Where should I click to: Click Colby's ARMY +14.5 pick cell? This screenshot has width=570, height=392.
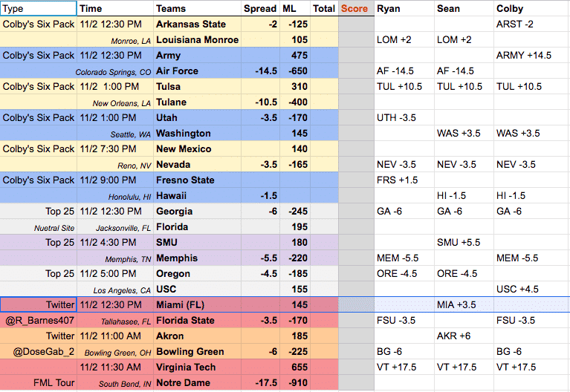(531, 56)
